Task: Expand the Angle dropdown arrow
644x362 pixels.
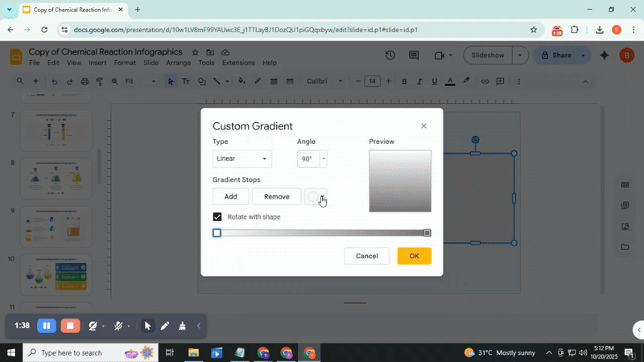Action: click(x=324, y=159)
